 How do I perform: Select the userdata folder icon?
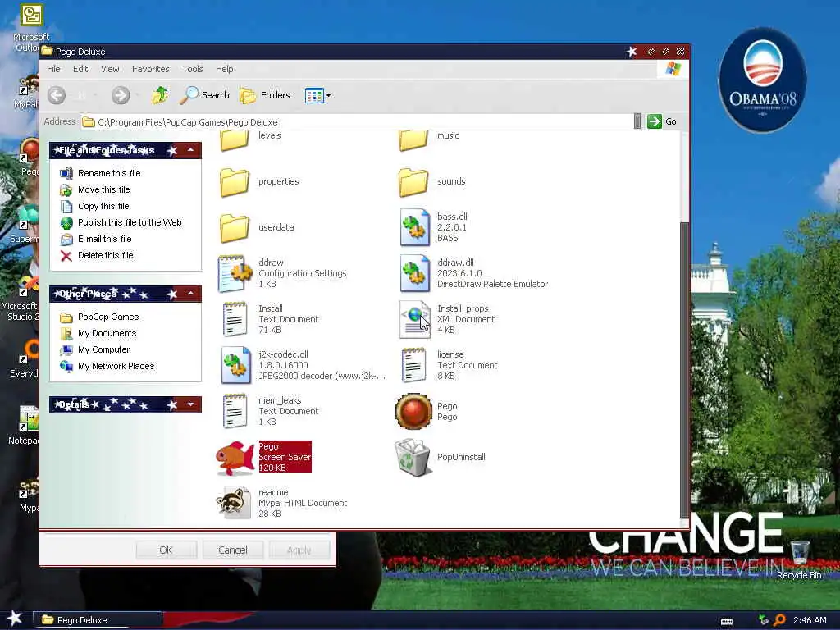click(235, 228)
